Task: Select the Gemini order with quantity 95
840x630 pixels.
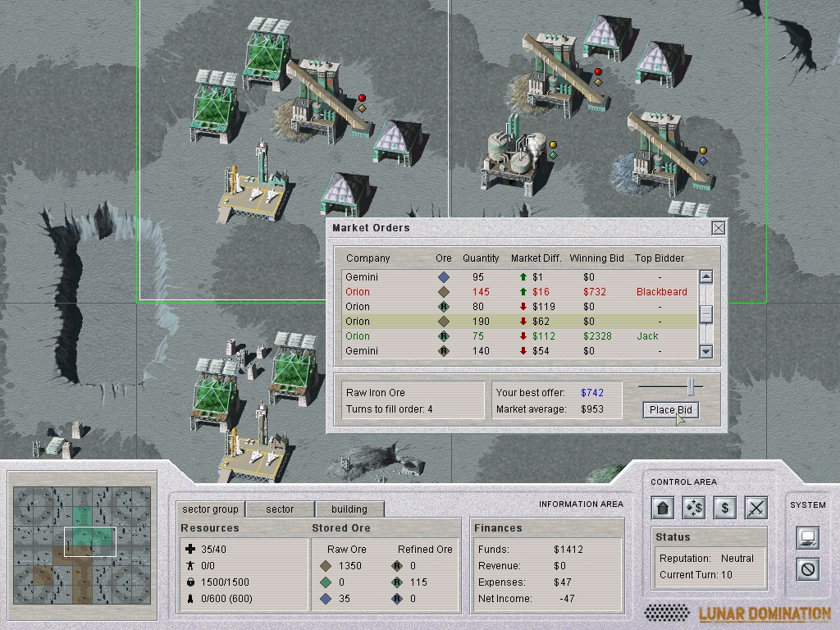Action: (x=518, y=277)
